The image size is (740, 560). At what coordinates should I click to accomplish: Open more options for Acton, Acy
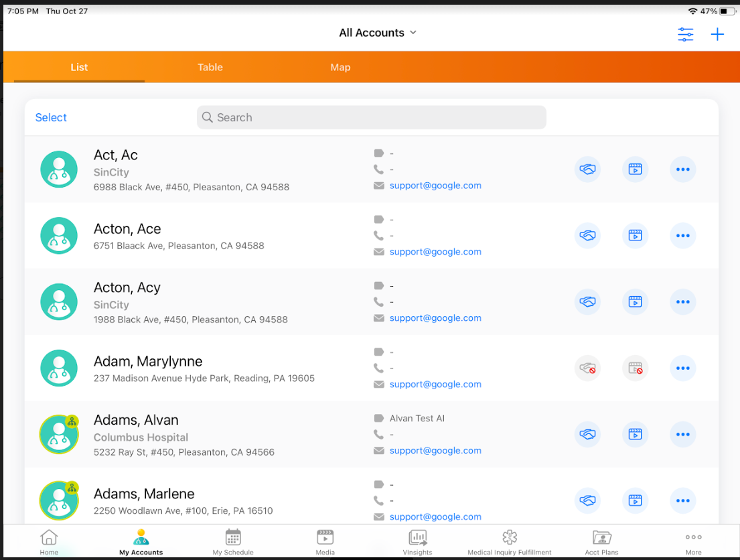pos(682,302)
